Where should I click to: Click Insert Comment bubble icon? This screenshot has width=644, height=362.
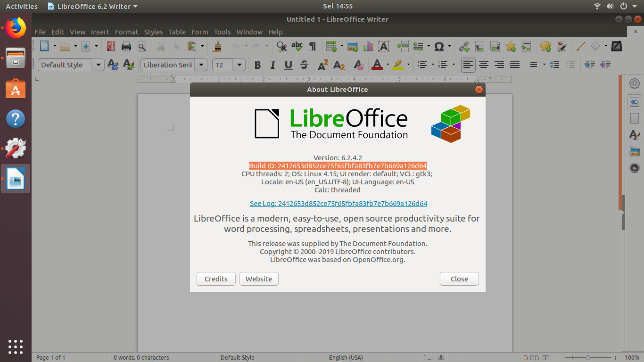point(545,46)
